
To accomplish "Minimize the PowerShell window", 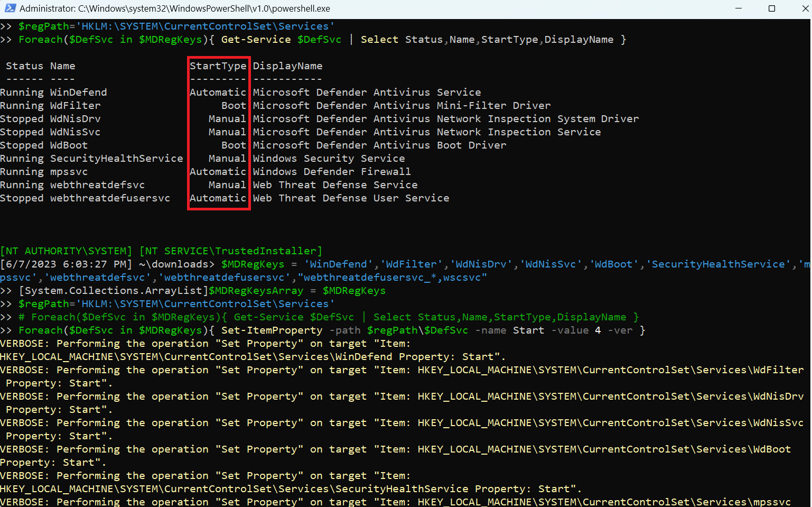I will 739,8.
